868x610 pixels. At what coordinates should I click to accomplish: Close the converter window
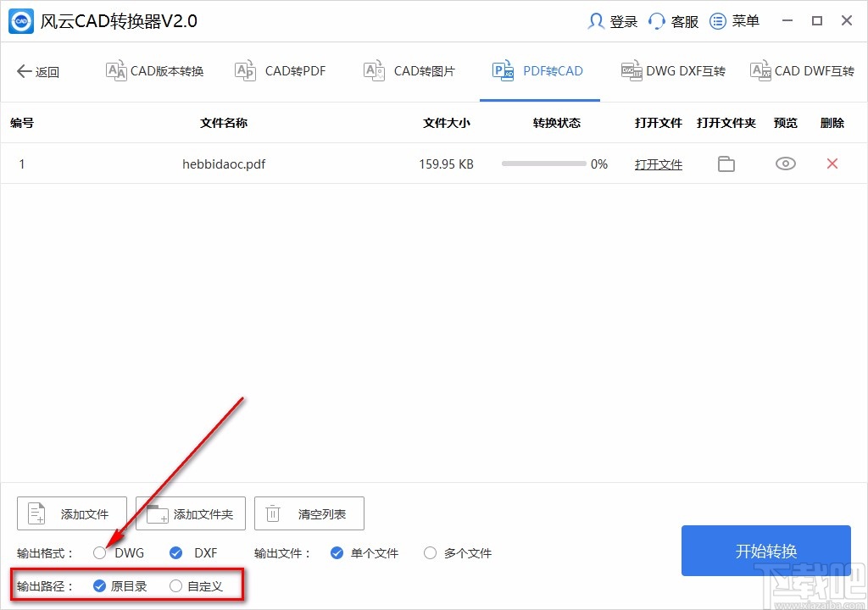847,21
